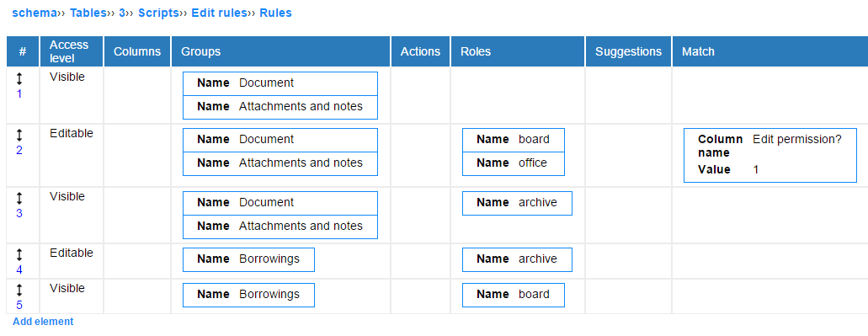Click the Rules breadcrumb link
This screenshot has height=336, width=868.
coord(275,13)
